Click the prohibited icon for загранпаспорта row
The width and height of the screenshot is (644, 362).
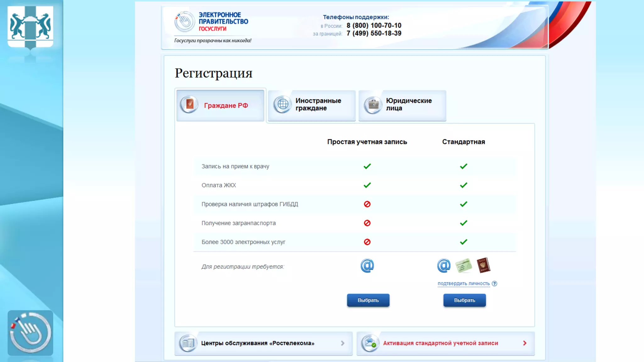point(367,223)
